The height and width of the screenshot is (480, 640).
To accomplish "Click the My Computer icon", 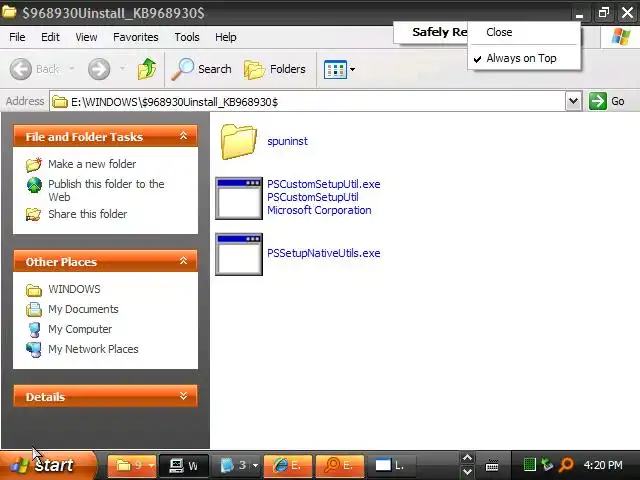I will 34,329.
